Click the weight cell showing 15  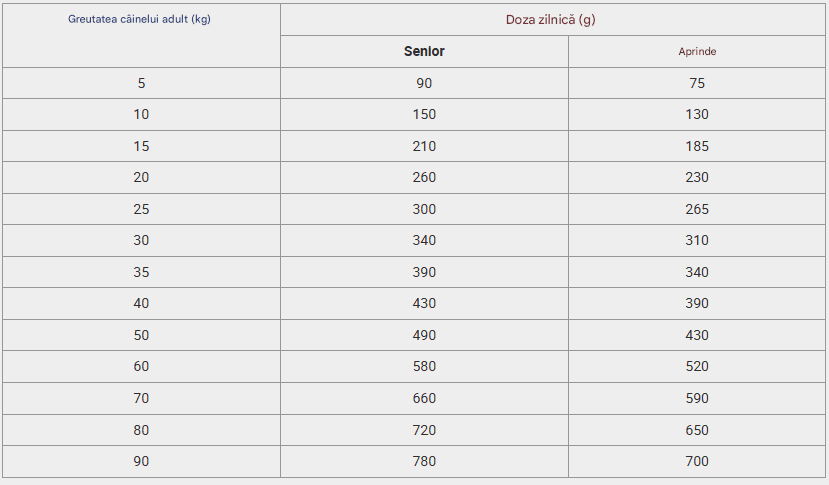click(x=141, y=146)
